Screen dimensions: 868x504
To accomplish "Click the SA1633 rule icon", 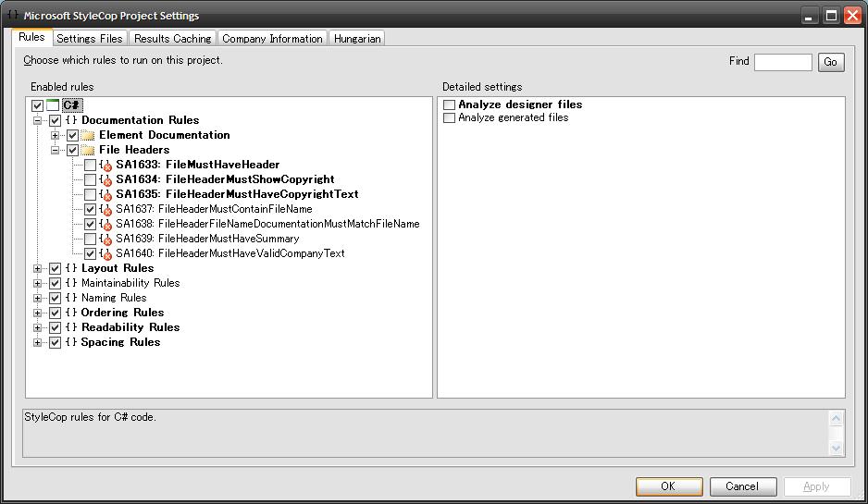I will click(105, 165).
